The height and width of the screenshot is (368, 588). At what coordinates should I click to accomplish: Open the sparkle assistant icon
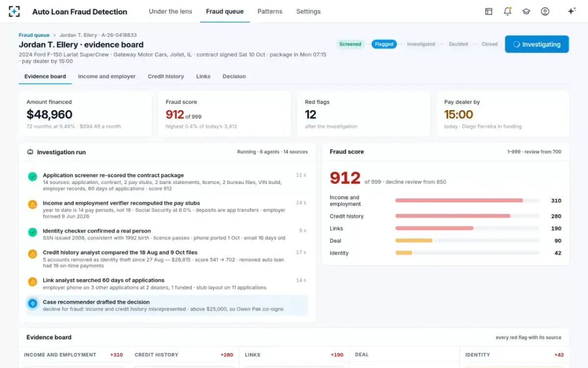tap(571, 11)
